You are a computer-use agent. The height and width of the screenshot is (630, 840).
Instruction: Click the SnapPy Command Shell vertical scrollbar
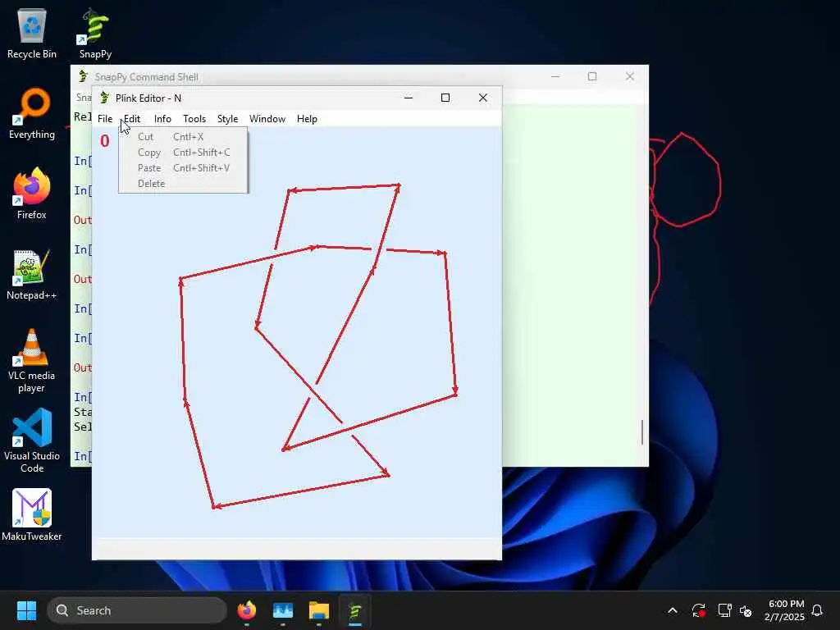click(642, 432)
